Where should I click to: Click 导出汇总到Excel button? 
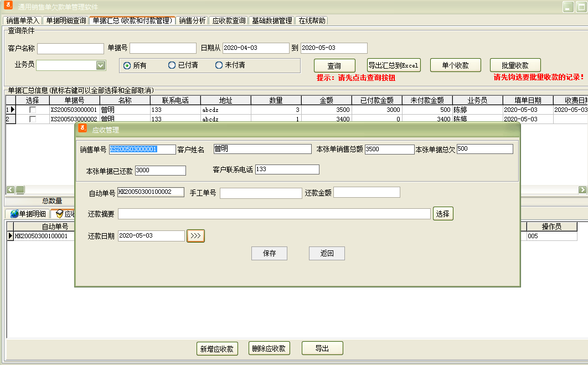[393, 65]
